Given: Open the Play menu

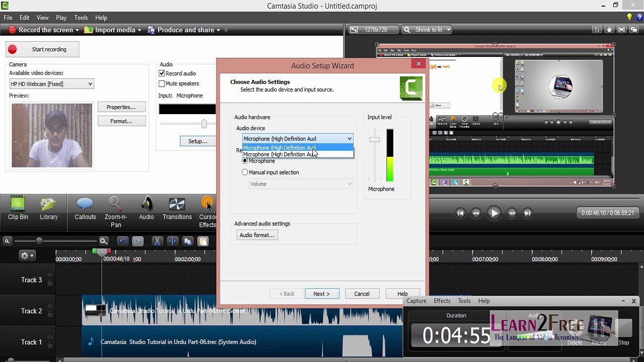Looking at the screenshot, I should coord(61,18).
